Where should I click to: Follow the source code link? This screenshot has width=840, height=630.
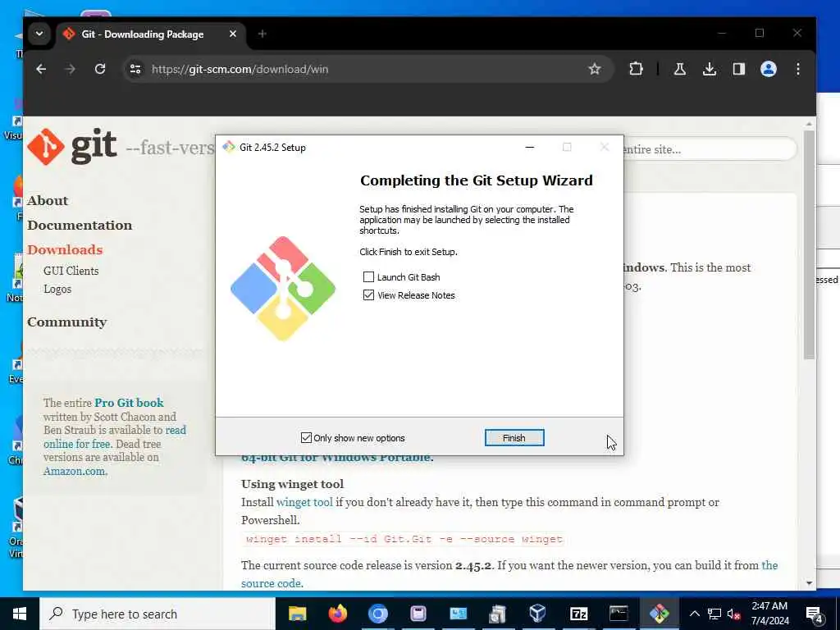click(x=271, y=583)
